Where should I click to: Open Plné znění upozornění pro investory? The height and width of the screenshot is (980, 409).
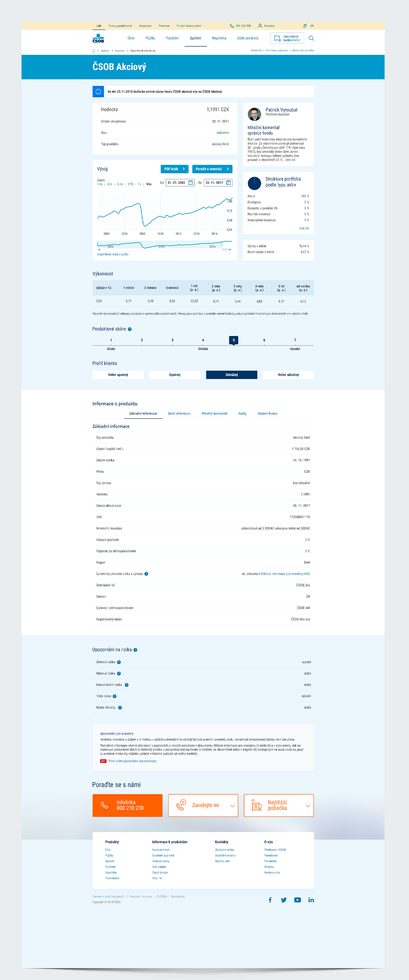(133, 761)
